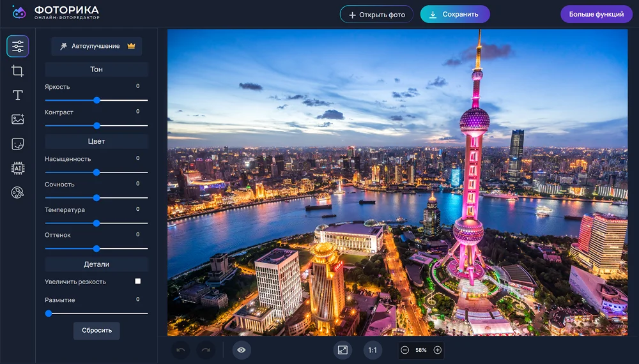Open the AI tools panel
Screen dimensions: 639x364
pyautogui.click(x=17, y=168)
